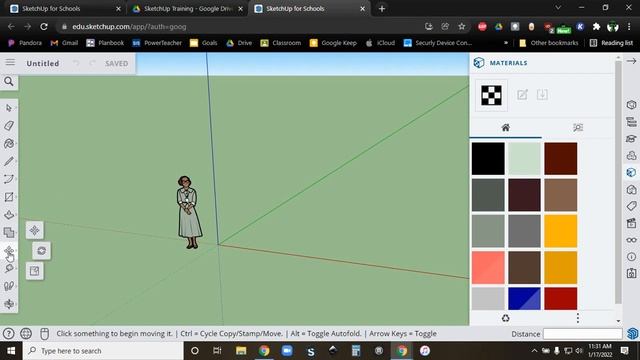The height and width of the screenshot is (360, 640).
Task: Open the Display glasses panel icon
Action: click(x=631, y=240)
